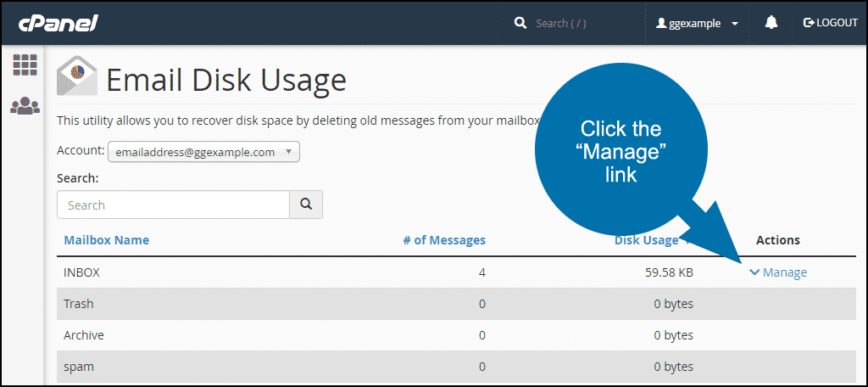Open the cPanel home grid icon

coord(25,65)
